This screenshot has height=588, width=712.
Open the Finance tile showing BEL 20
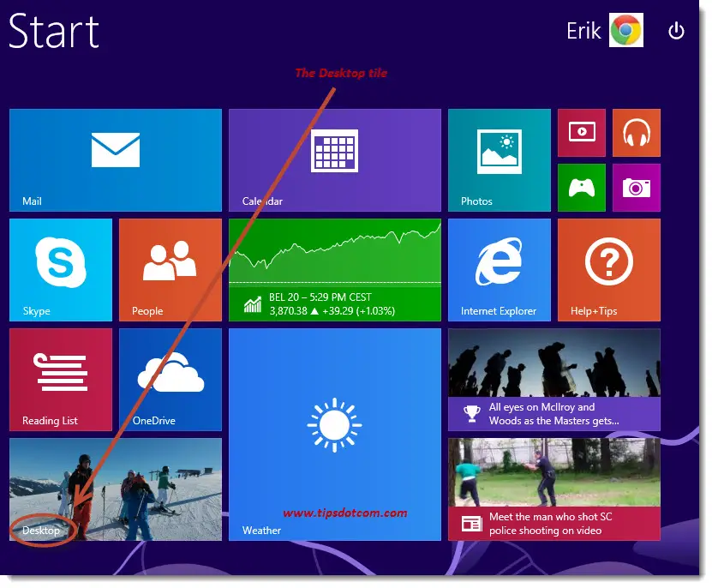[335, 270]
